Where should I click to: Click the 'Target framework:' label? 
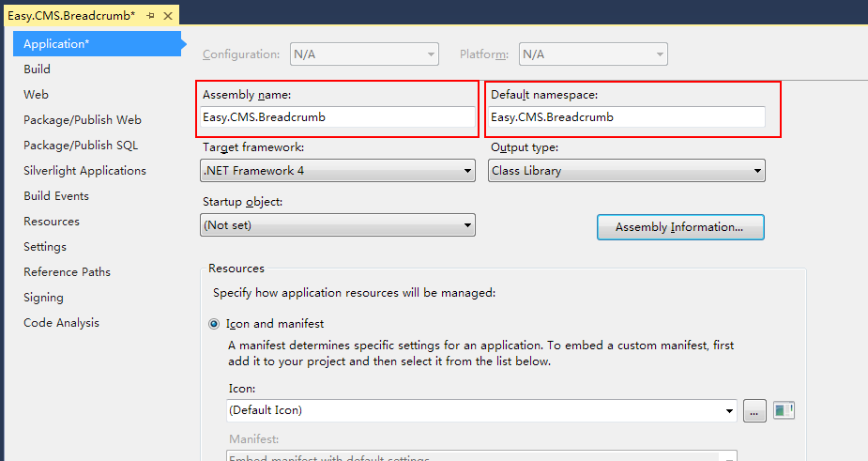tap(253, 147)
